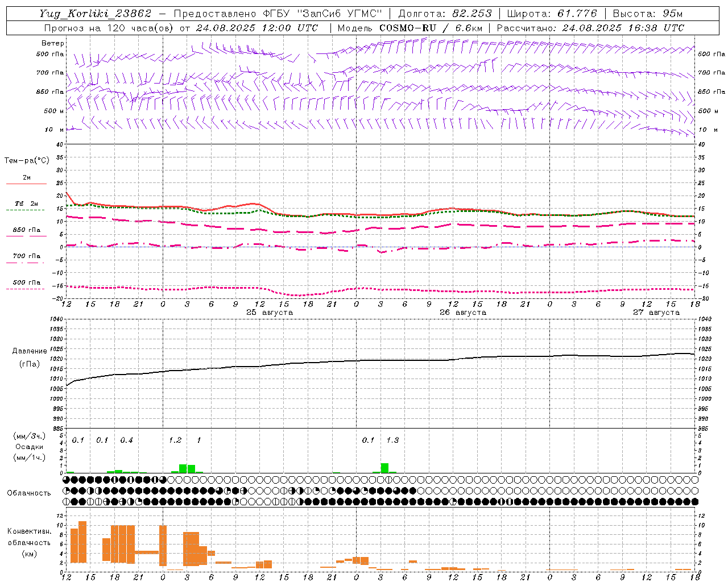Click the "Конвективн." convective cloud label

[29, 531]
